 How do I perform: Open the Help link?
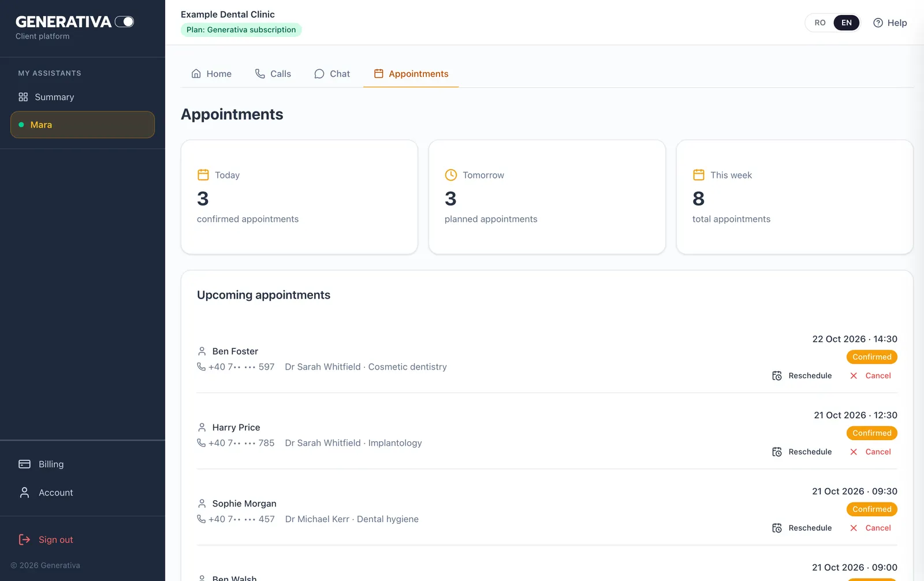890,23
